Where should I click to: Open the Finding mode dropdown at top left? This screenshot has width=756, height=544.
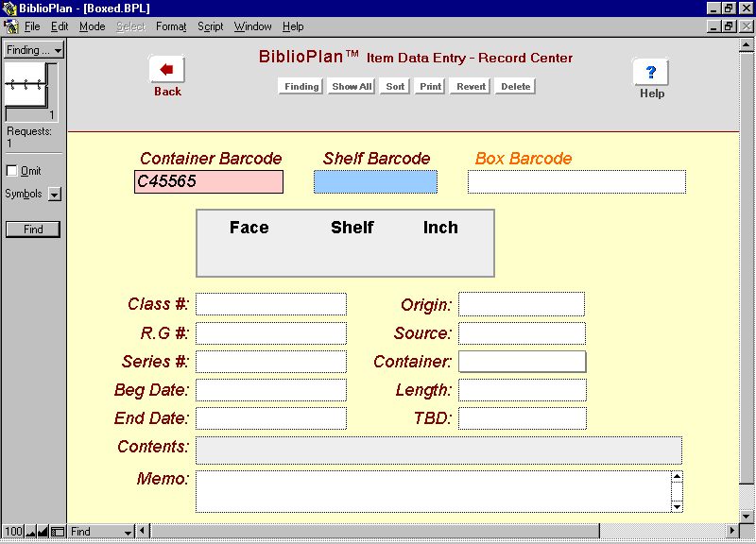click(34, 50)
